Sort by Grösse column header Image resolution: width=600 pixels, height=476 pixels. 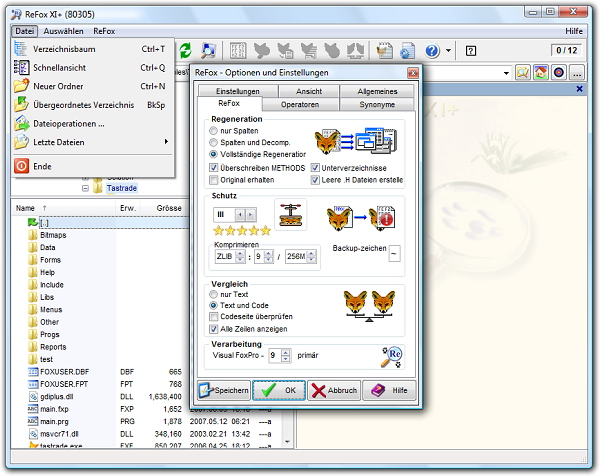coord(169,208)
